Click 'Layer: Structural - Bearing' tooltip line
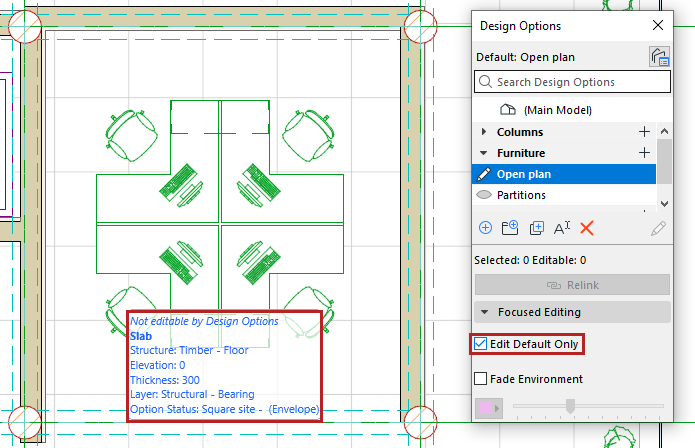 click(x=192, y=394)
